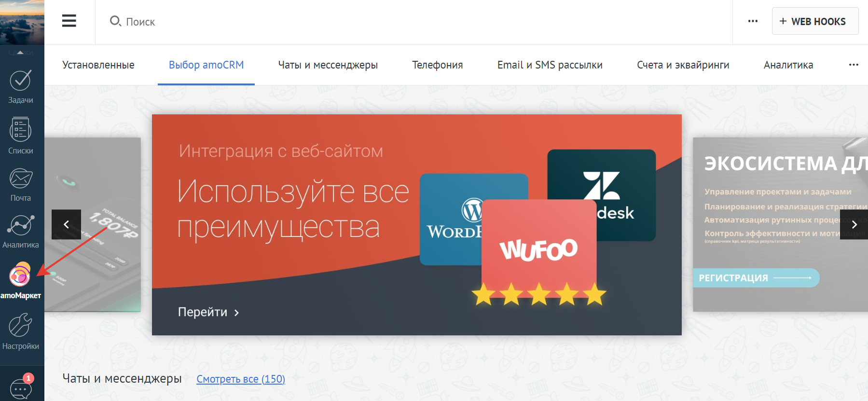This screenshot has width=868, height=401.
Task: Open the Настройки (Settings) wrench icon
Action: click(x=20, y=331)
